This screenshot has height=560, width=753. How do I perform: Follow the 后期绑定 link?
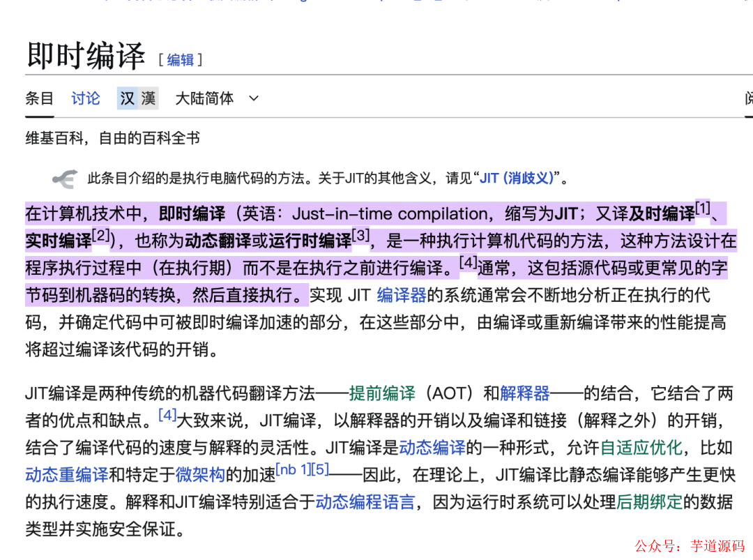(649, 502)
